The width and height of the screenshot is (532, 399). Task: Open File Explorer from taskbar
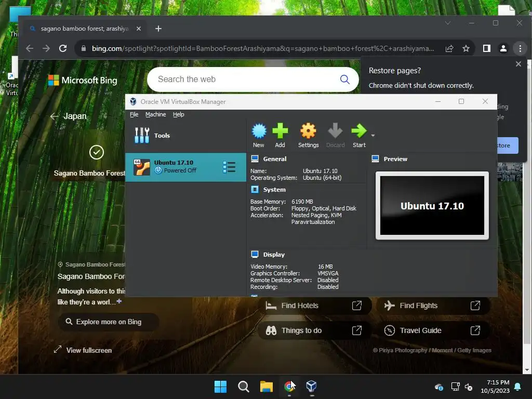coord(267,387)
